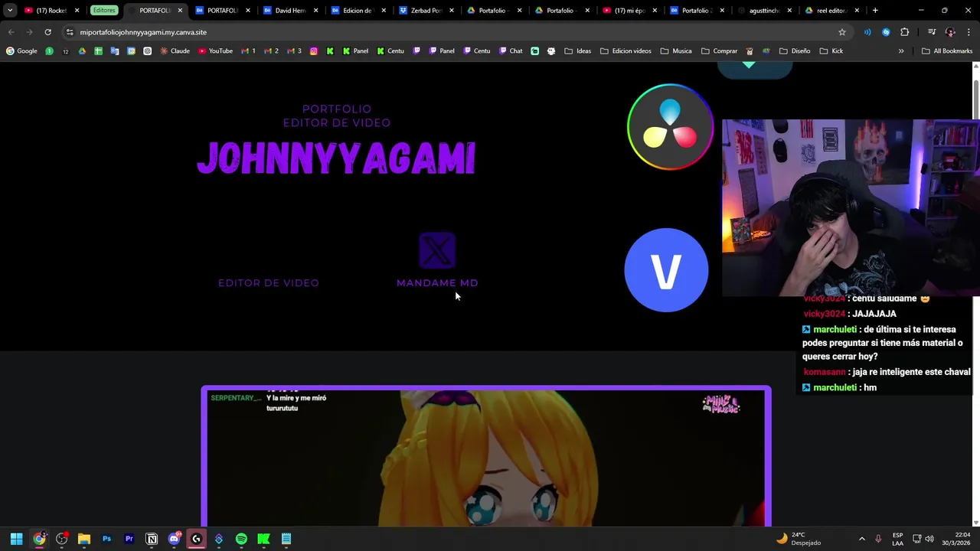980x551 pixels.
Task: Open the Google bookmark
Action: point(21,51)
